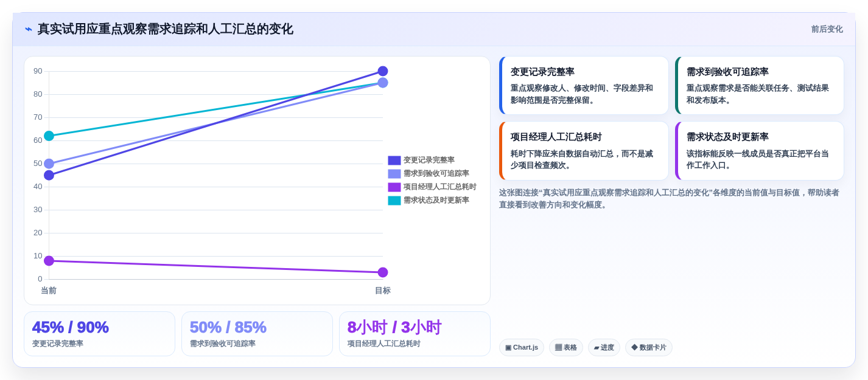Open the 8小时 / 3小时 stat card

pyautogui.click(x=415, y=334)
